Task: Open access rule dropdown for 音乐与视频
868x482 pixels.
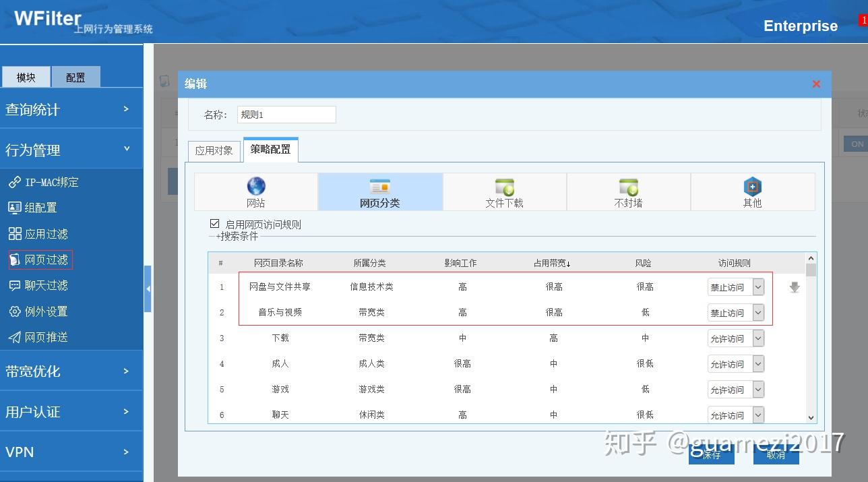Action: pos(736,313)
